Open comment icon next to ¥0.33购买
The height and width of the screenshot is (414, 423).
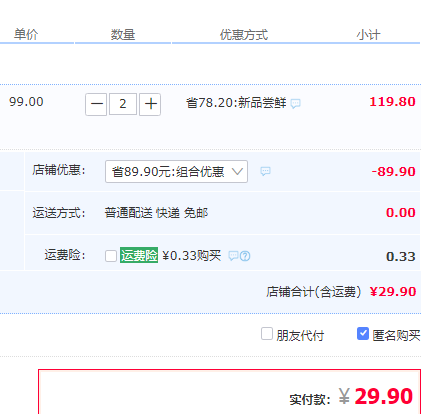tap(233, 256)
